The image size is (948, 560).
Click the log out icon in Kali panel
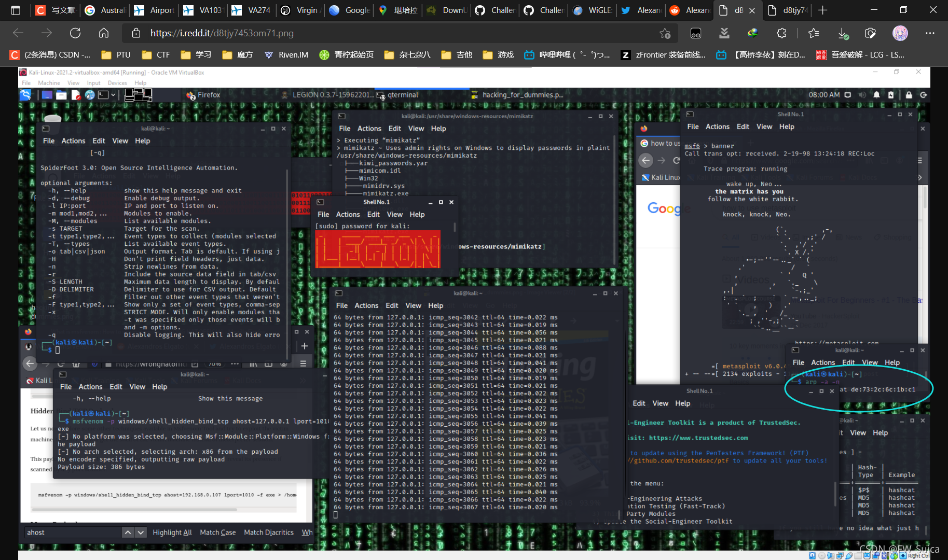click(924, 95)
